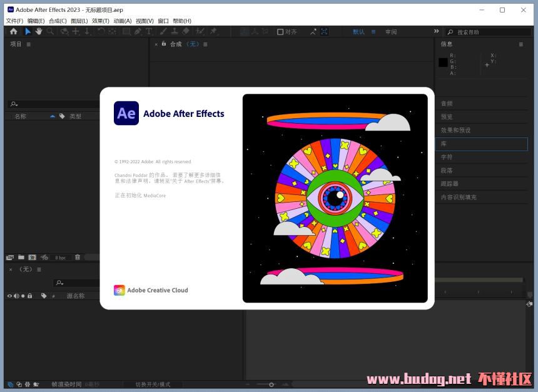Select the Eraser tool
The width and height of the screenshot is (538, 392).
coord(186,31)
